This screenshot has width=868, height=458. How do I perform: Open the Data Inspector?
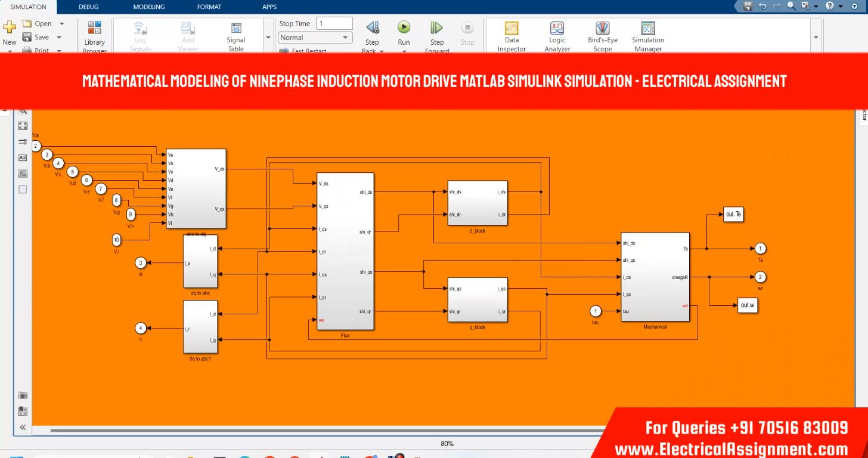(x=511, y=30)
